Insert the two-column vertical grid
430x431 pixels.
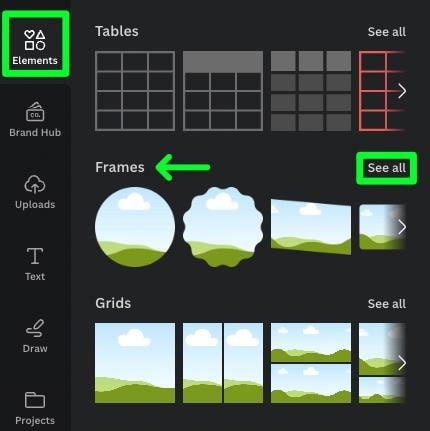pos(223,363)
